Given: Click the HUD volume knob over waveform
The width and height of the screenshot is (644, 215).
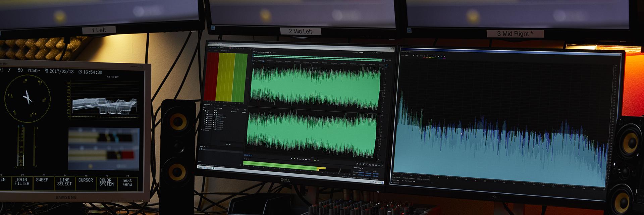Looking at the screenshot, I should [312, 68].
